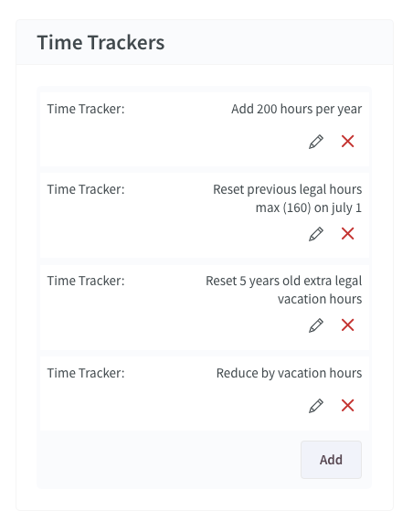
Task: Click 'Time Tracker:' label beside 'Reset previous legal hours'
Action: [x=86, y=189]
